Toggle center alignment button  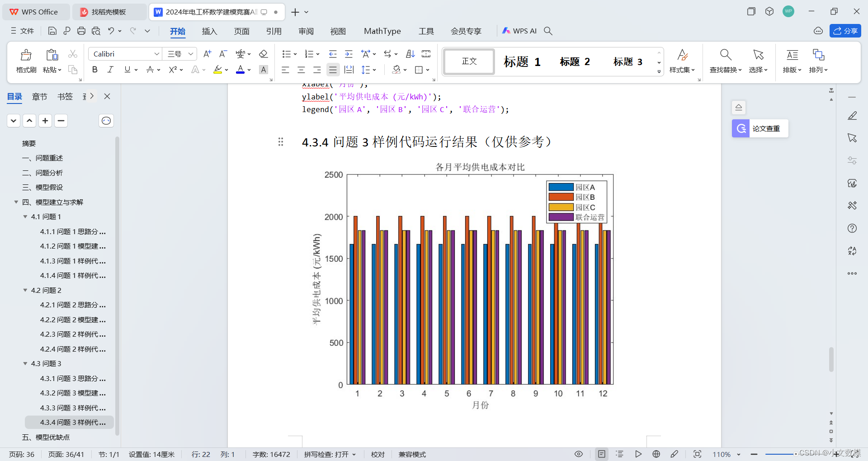pos(301,70)
